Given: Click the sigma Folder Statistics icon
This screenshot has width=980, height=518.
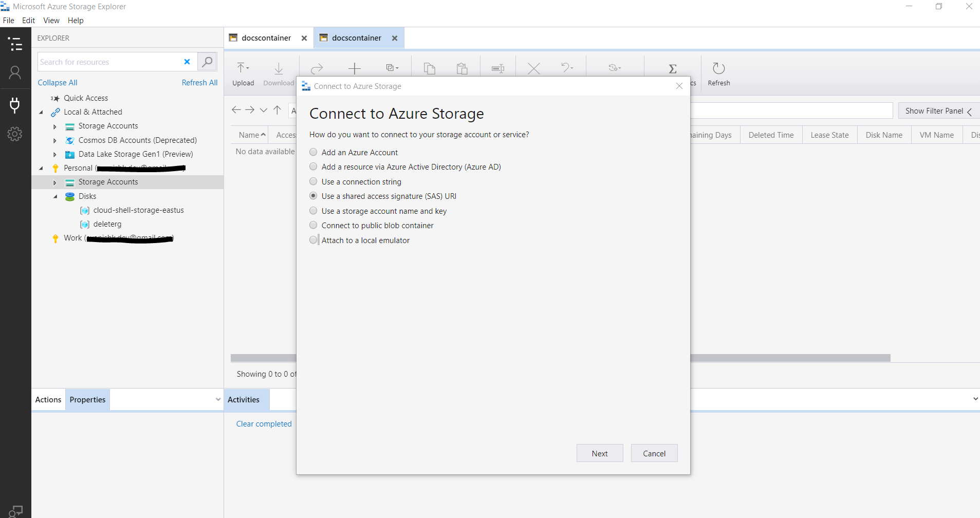Looking at the screenshot, I should click(672, 68).
